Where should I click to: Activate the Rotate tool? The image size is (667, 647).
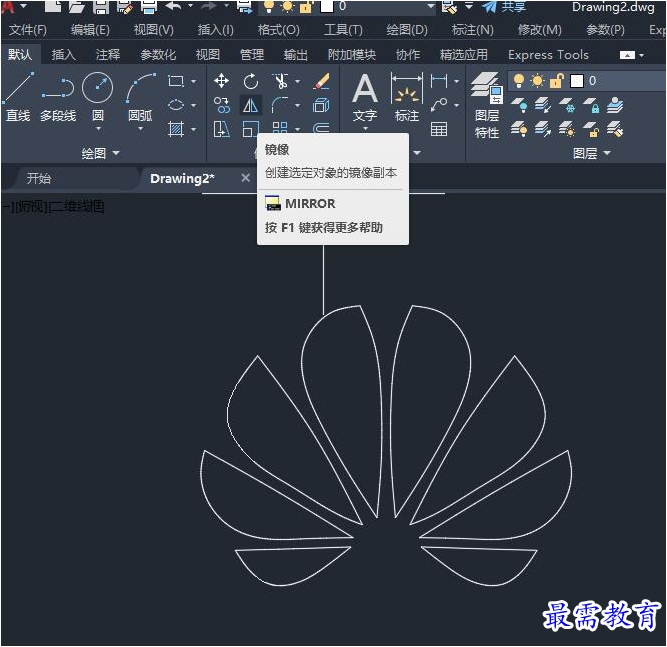251,81
